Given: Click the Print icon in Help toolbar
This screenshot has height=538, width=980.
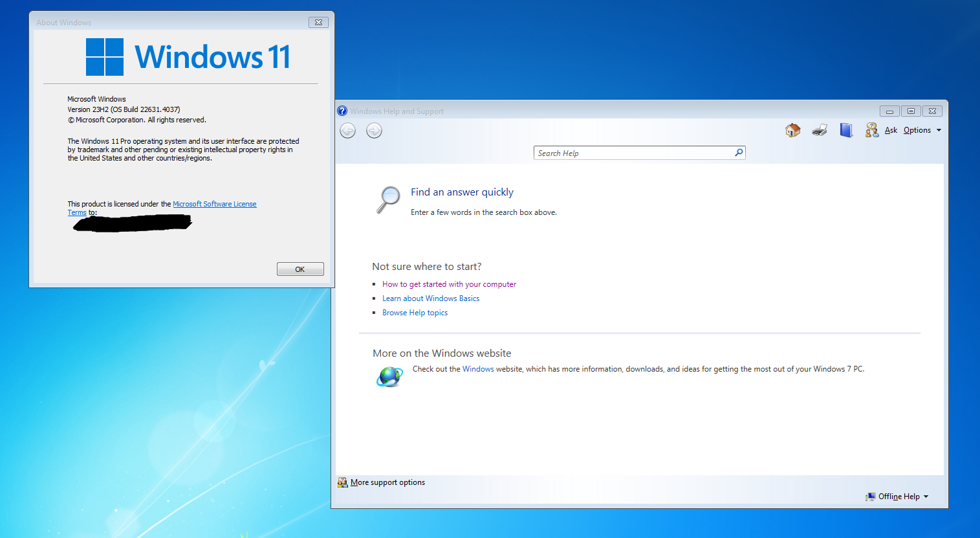Looking at the screenshot, I should 820,130.
